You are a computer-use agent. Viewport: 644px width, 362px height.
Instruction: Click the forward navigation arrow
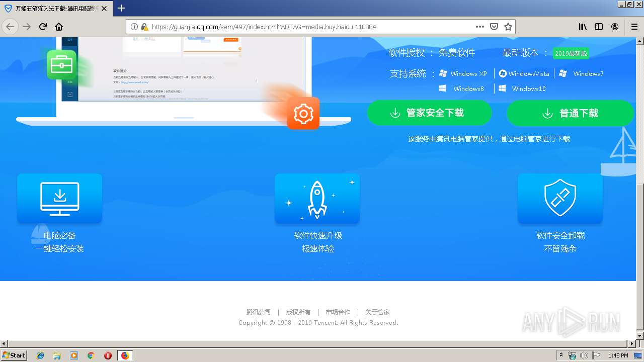coord(27,27)
